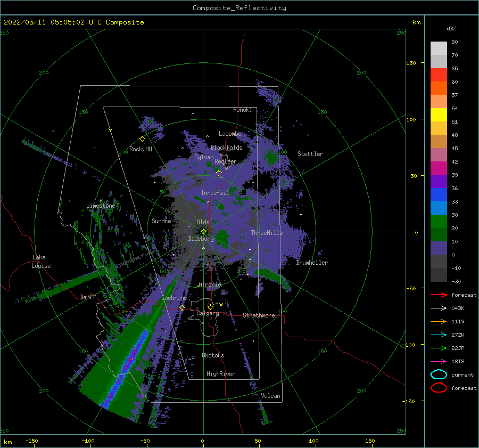Image resolution: width=479 pixels, height=448 pixels.
Task: Select the light gray 70-80 dBZ swatch
Action: 439,48
